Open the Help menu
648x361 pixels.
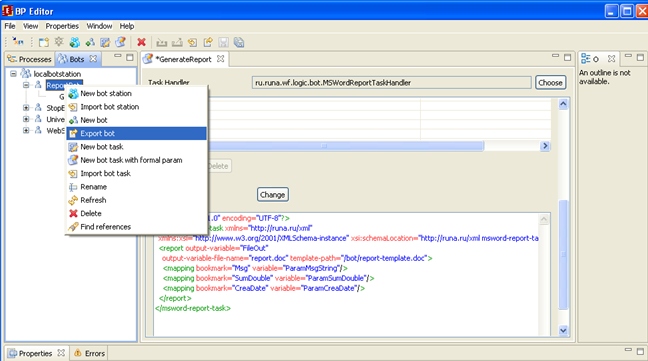tap(127, 26)
